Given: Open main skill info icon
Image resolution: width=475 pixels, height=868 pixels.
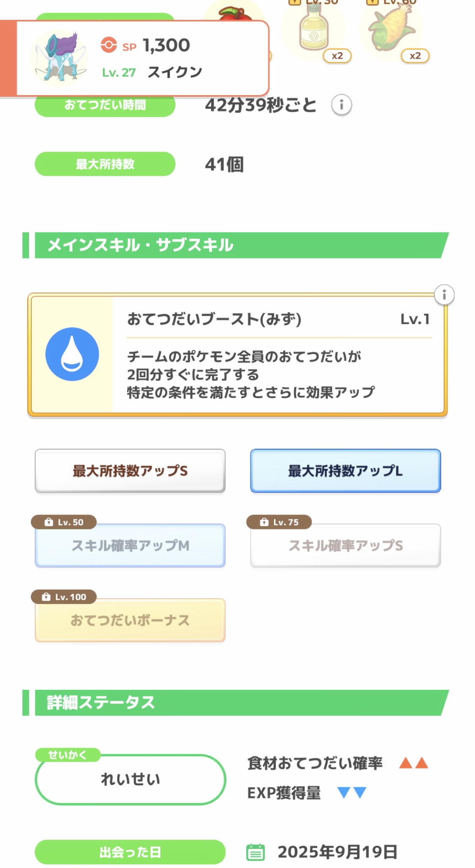Looking at the screenshot, I should [x=444, y=295].
